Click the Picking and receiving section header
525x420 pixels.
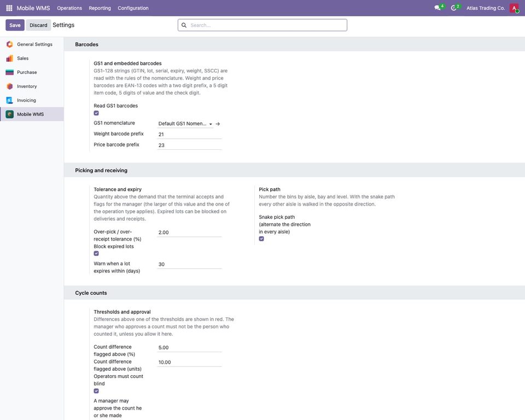101,171
